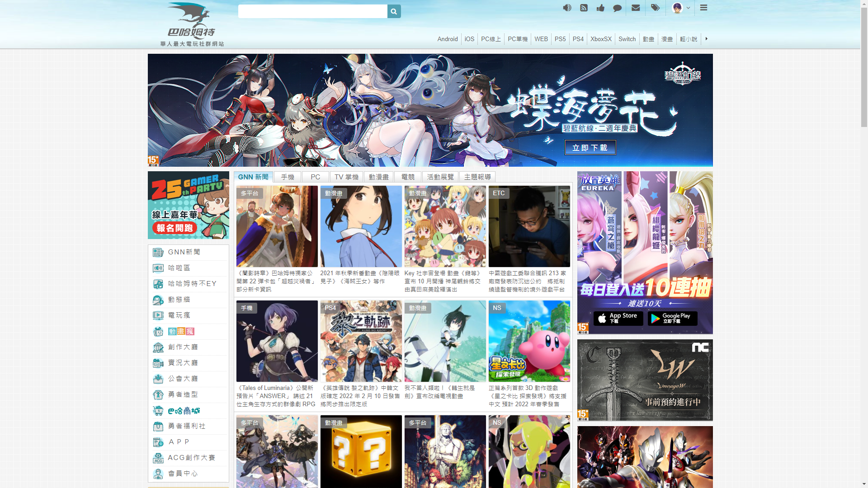The image size is (868, 488).
Task: Click the 巴哈姆特 dragon logo
Action: pyautogui.click(x=192, y=24)
